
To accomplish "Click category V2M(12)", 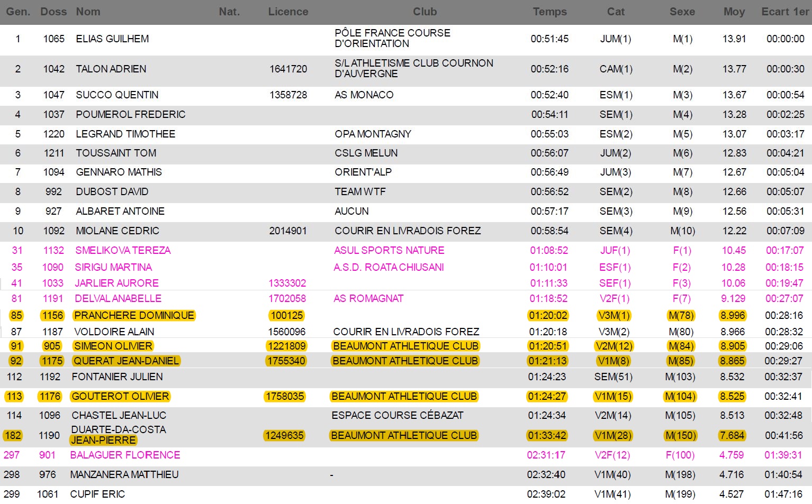I will coord(614,346).
